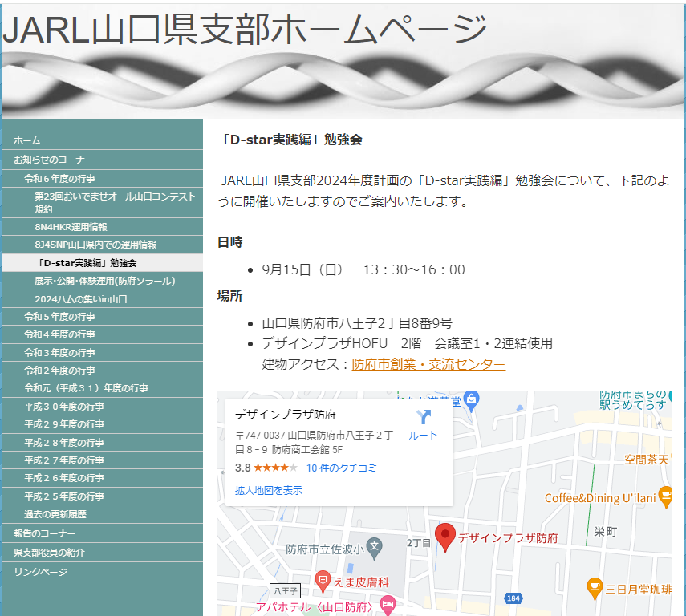Viewport: 686px width, 616px height.
Task: Click 拡大地図を表示 link on map
Action: (268, 490)
